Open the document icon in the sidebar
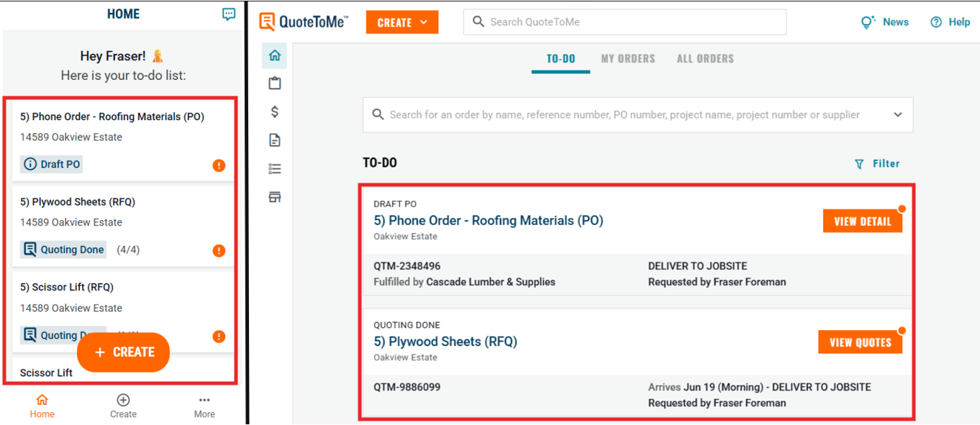This screenshot has width=980, height=425. tap(275, 140)
